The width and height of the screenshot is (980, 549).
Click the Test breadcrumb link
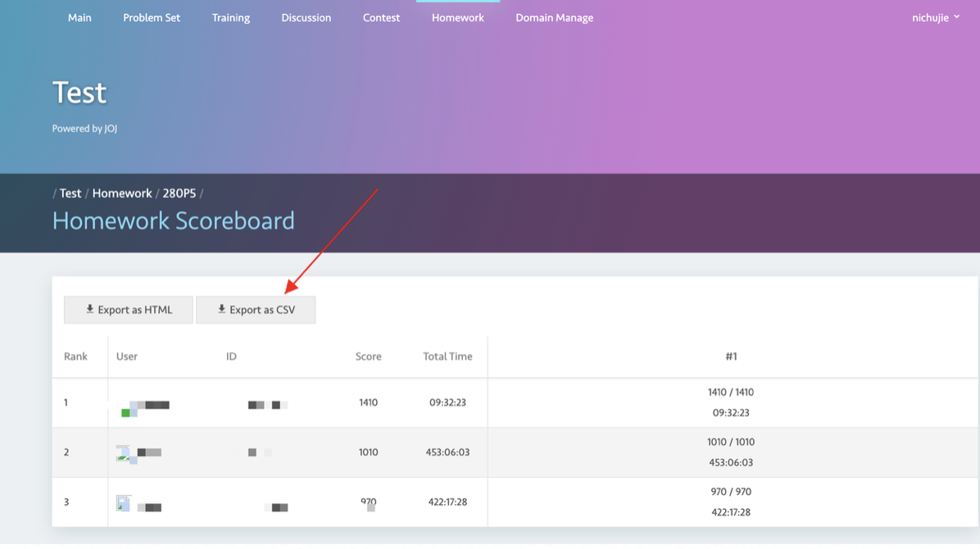point(70,193)
